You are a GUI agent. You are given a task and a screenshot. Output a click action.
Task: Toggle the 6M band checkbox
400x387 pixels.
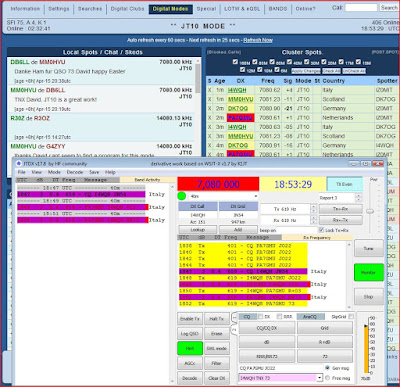[x=277, y=70]
